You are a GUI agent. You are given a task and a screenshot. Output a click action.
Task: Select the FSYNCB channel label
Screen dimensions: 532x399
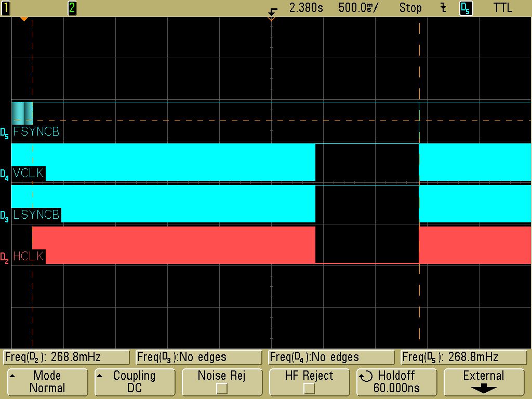point(36,131)
